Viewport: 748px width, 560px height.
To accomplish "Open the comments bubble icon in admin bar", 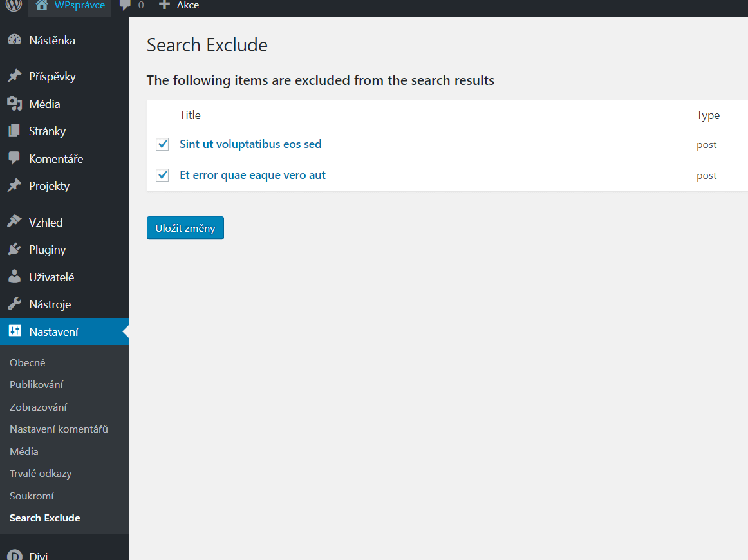I will click(x=125, y=5).
